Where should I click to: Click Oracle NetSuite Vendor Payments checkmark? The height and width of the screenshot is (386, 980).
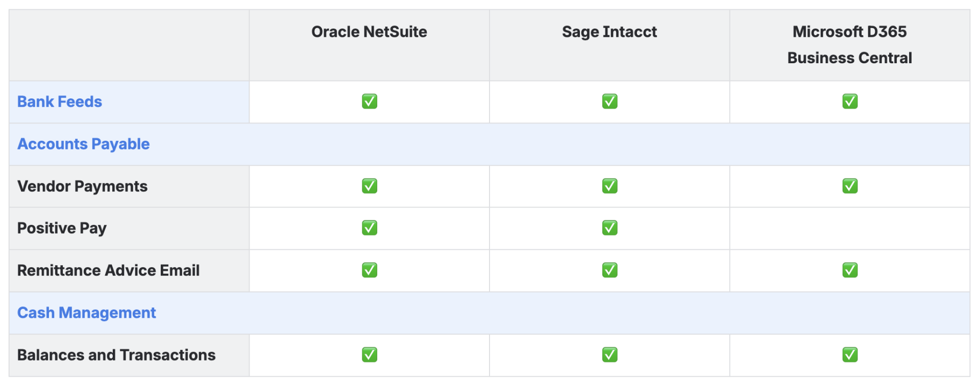[370, 186]
